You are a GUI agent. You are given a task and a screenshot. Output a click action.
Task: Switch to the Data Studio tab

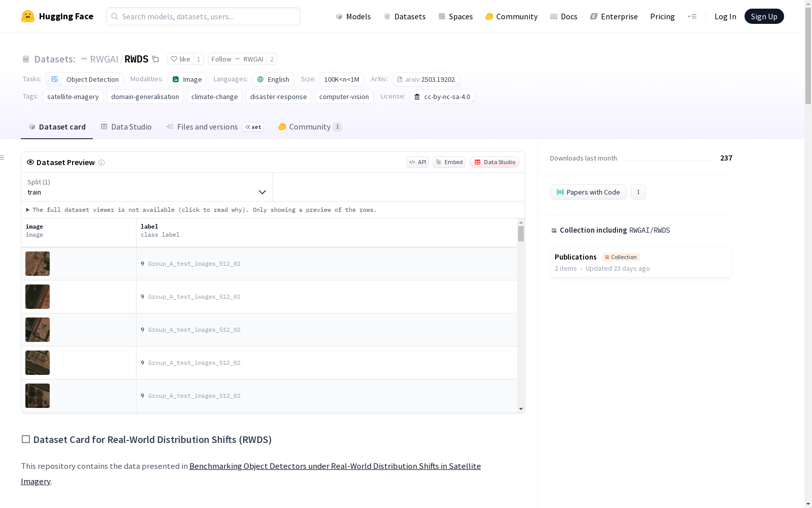pyautogui.click(x=126, y=127)
